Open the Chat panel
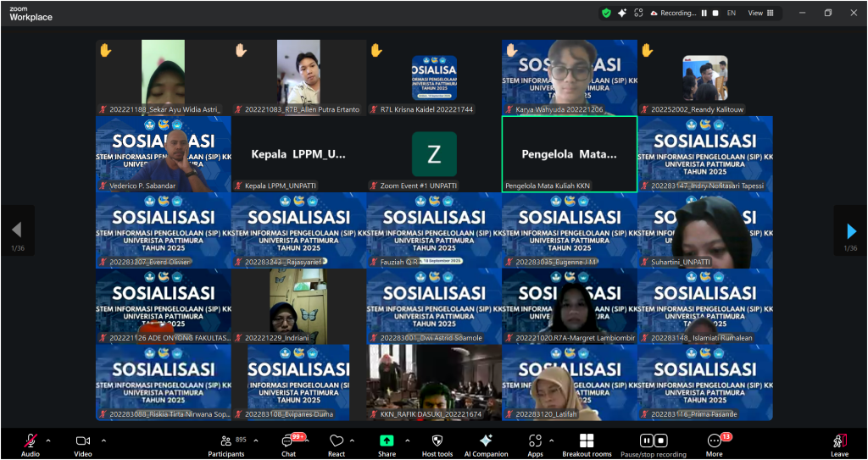This screenshot has width=868, height=460. [288, 443]
